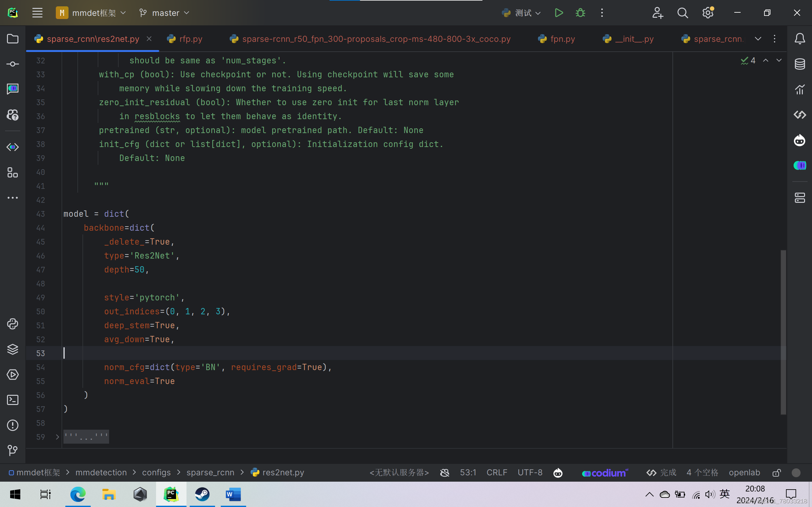This screenshot has height=507, width=812.
Task: Open PyCharm settings
Action: click(708, 13)
